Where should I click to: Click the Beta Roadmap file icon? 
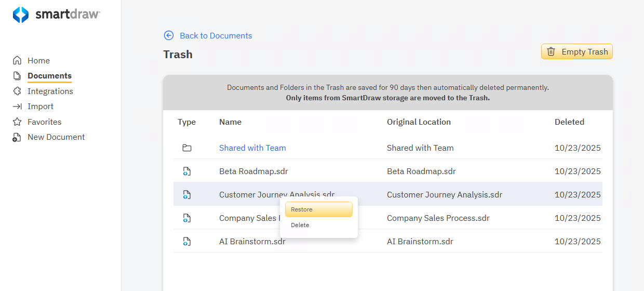[x=187, y=171]
